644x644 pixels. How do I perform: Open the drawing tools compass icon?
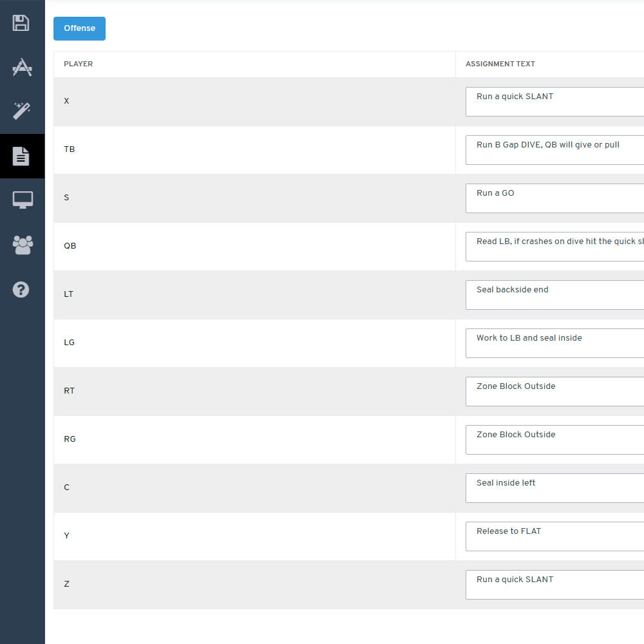[22, 67]
